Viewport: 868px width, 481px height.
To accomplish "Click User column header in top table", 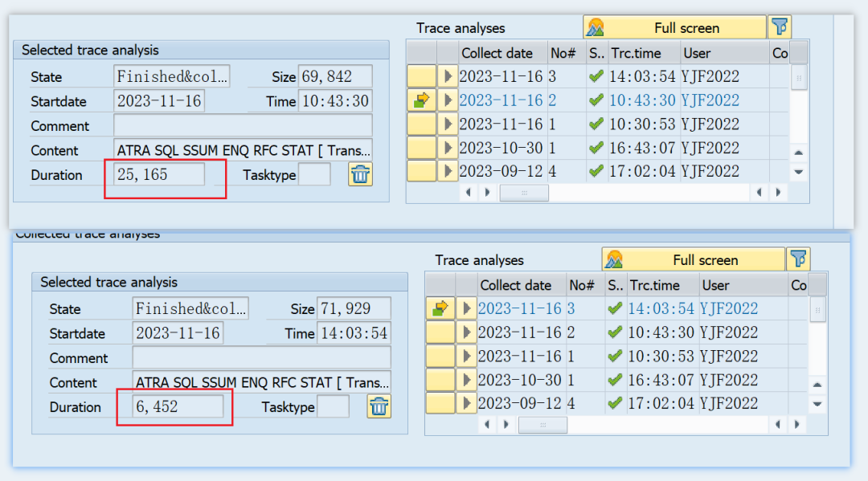I will [x=725, y=53].
